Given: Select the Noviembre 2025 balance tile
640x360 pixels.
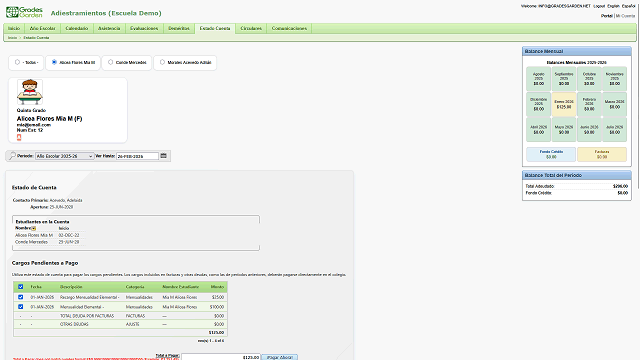Looking at the screenshot, I should tap(614, 79).
